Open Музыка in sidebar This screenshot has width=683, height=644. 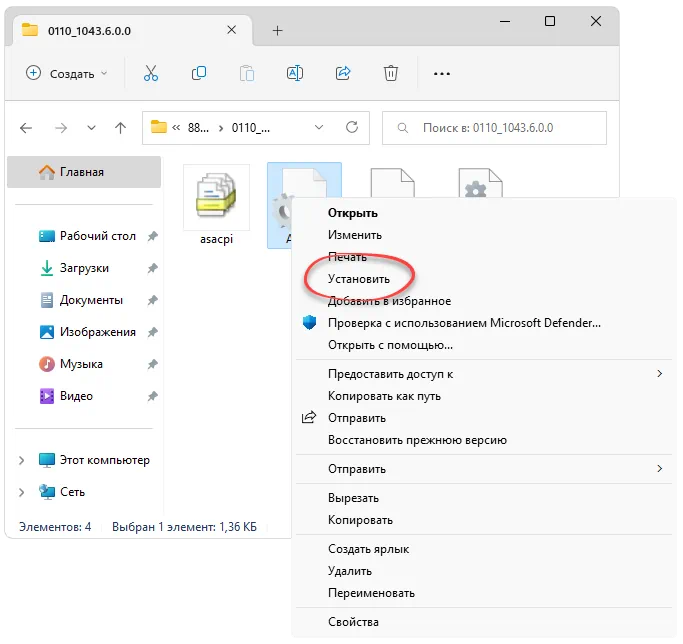pos(71,364)
